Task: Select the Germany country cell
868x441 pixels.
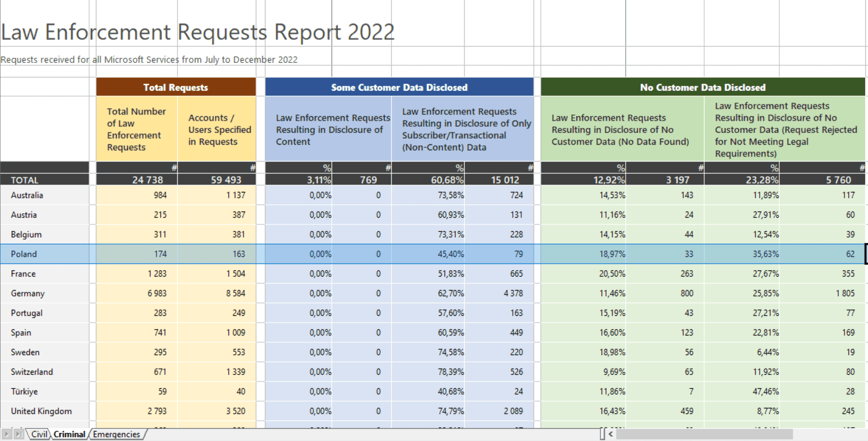Action: click(x=27, y=293)
